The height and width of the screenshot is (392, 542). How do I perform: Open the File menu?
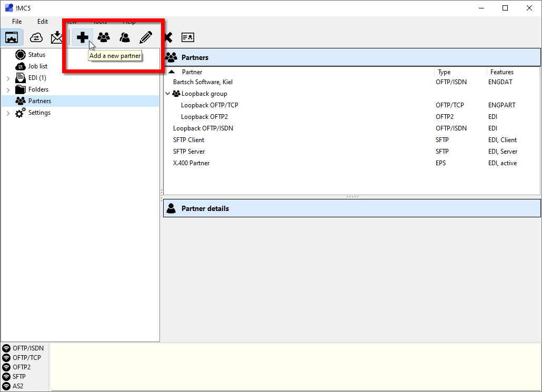(x=16, y=21)
